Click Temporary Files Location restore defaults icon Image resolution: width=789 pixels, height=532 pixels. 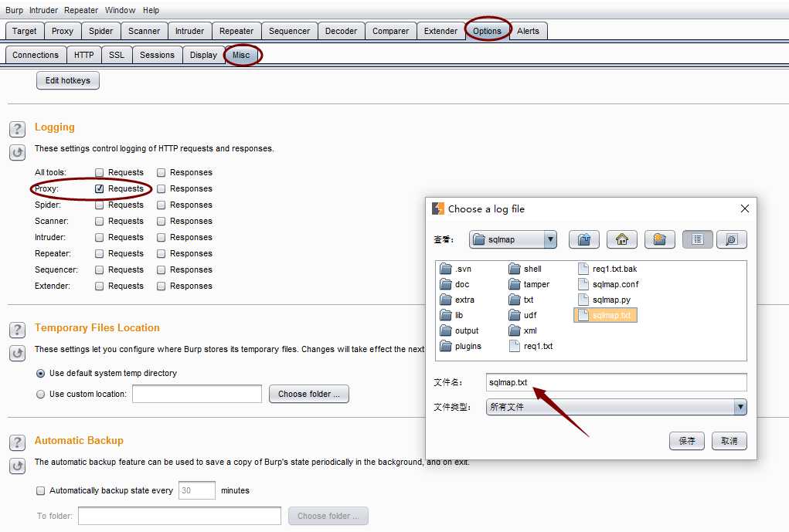point(17,353)
